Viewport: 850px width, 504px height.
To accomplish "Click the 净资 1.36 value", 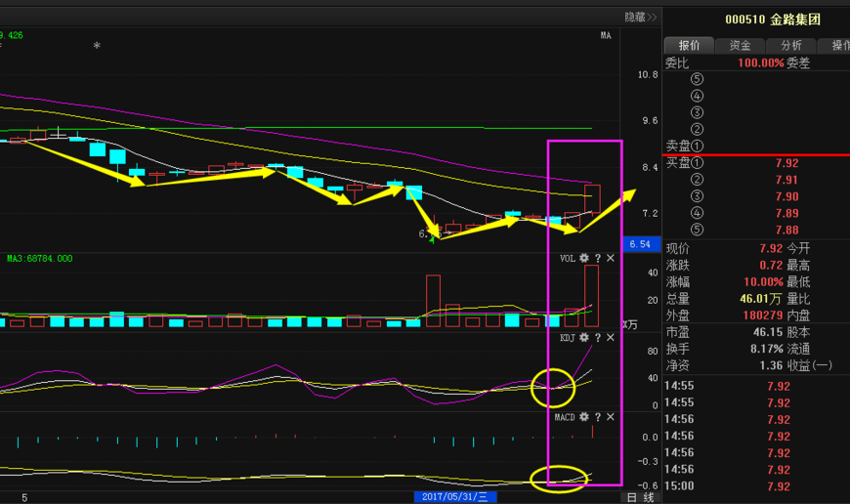I will click(x=771, y=366).
